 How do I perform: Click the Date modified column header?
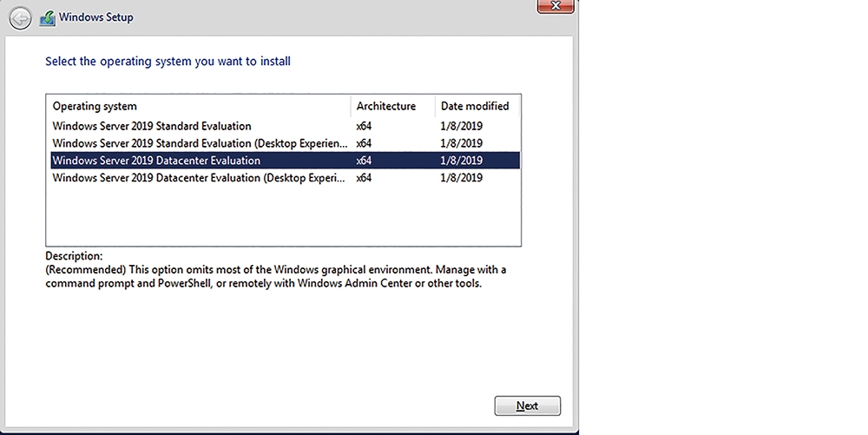(x=477, y=106)
